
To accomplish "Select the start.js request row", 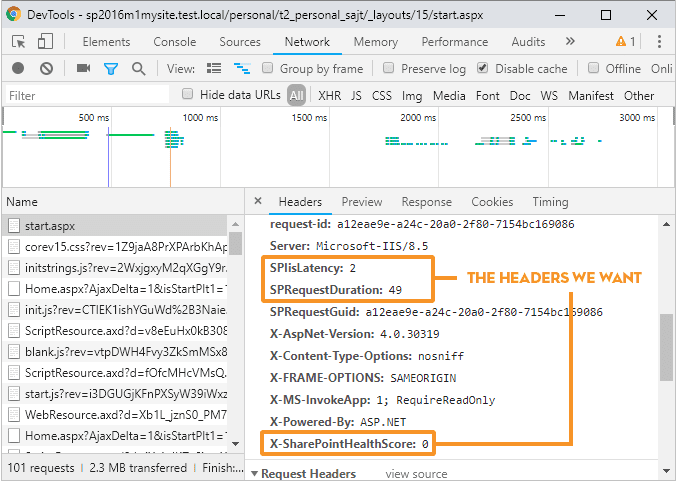I will 115,394.
